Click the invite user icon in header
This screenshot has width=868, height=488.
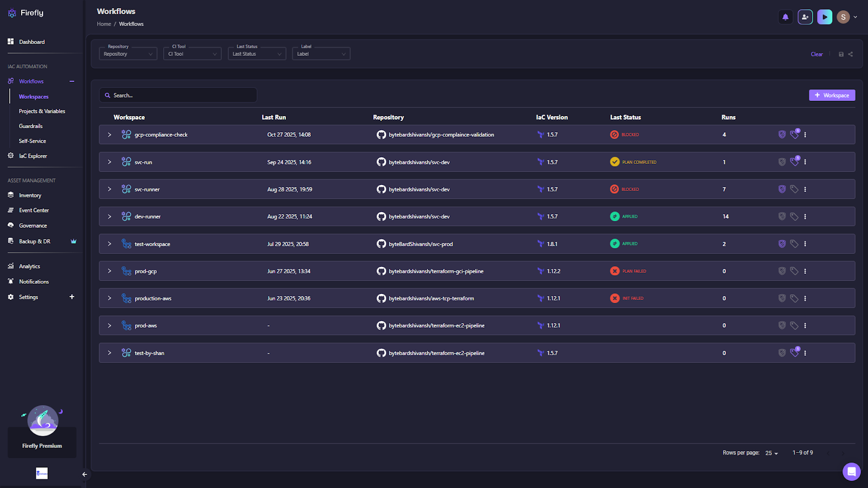coord(805,17)
